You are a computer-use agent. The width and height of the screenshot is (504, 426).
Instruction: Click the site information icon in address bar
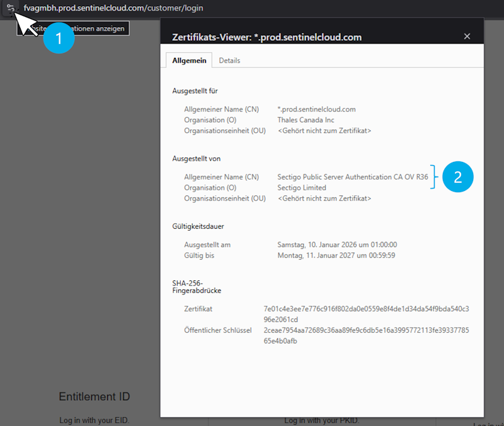(x=11, y=9)
